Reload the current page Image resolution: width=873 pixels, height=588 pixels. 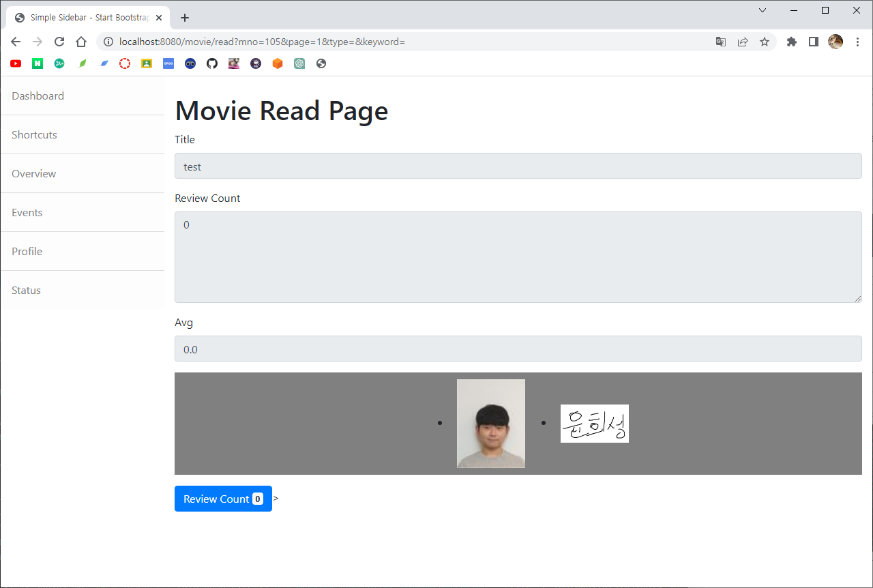tap(59, 42)
